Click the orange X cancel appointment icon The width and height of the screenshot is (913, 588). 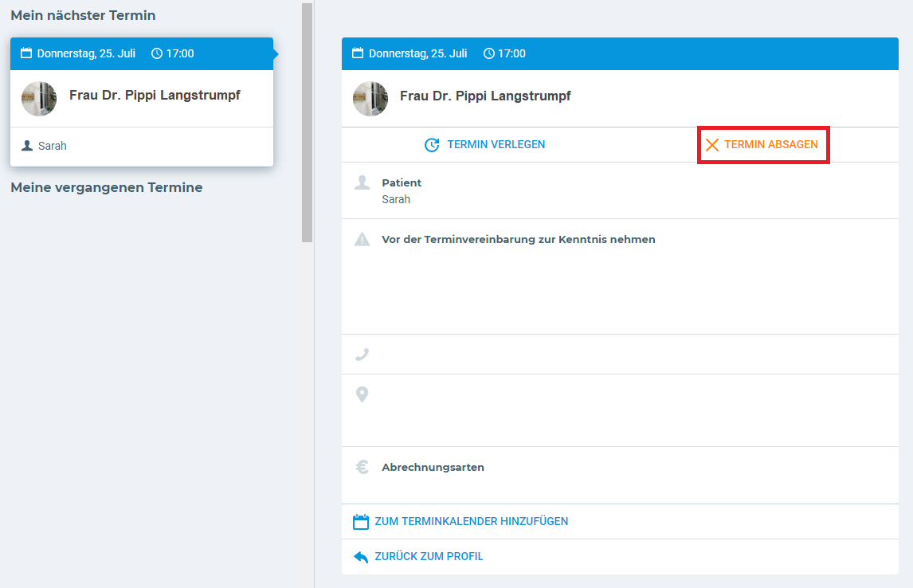click(712, 145)
